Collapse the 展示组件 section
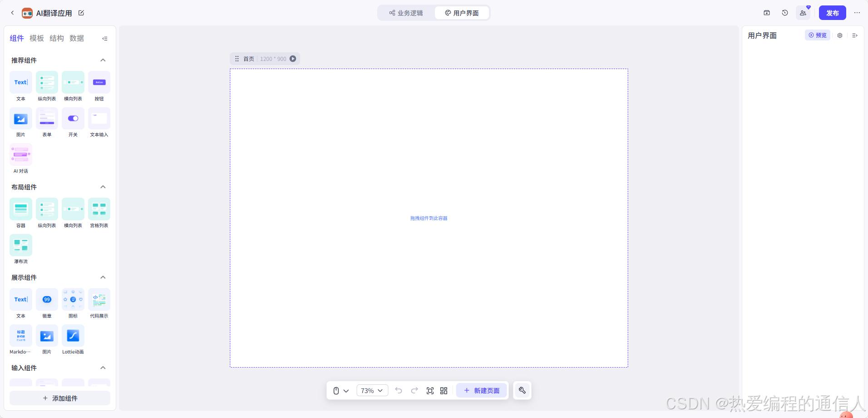This screenshot has width=868, height=418. pos(103,277)
